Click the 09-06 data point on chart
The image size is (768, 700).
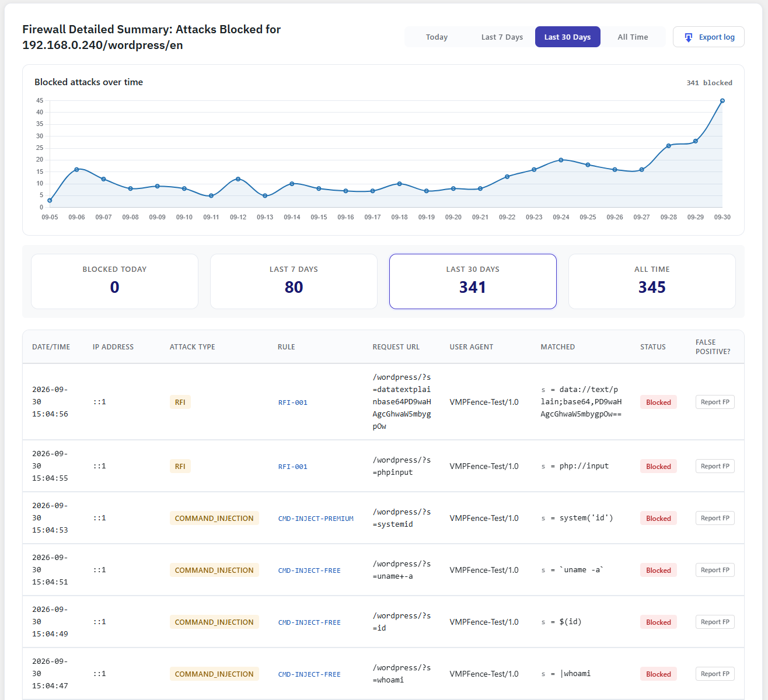coord(76,169)
